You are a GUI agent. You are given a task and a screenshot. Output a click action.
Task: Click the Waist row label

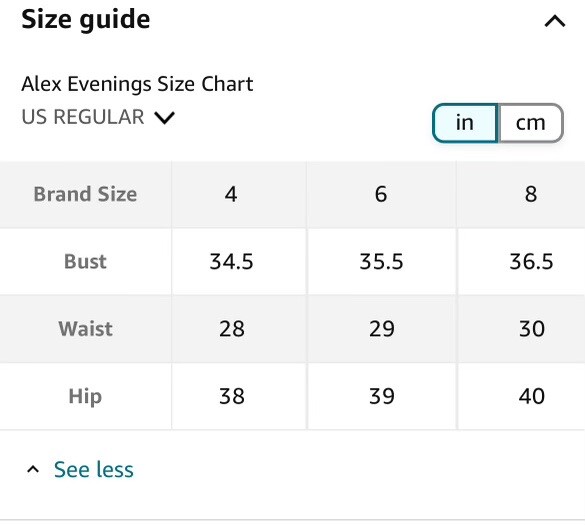coord(85,329)
